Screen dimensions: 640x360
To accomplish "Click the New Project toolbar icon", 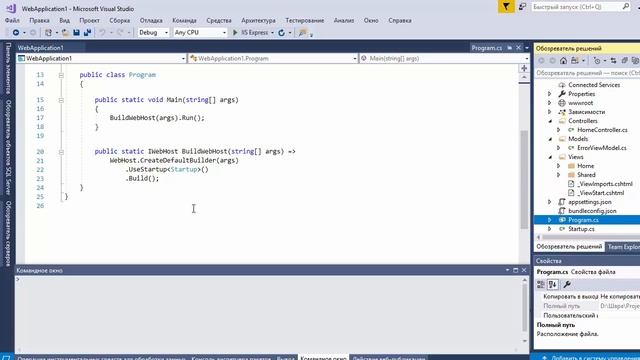I will [x=48, y=33].
